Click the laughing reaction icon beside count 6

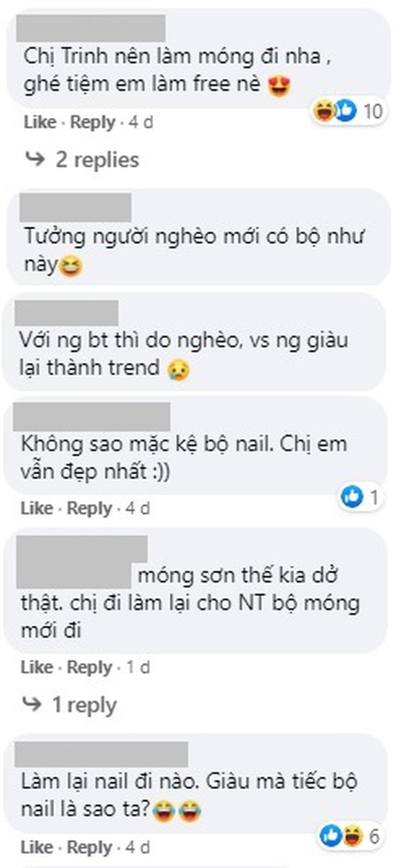pyautogui.click(x=351, y=834)
